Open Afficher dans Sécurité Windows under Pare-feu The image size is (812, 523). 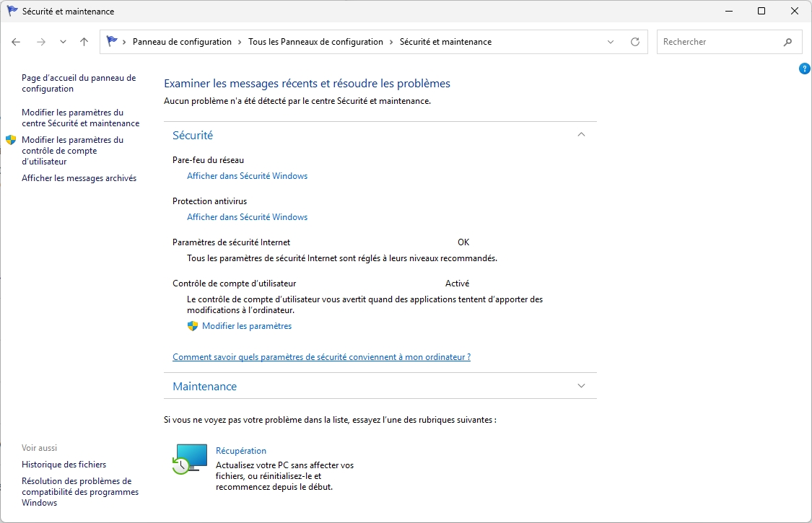coord(247,176)
